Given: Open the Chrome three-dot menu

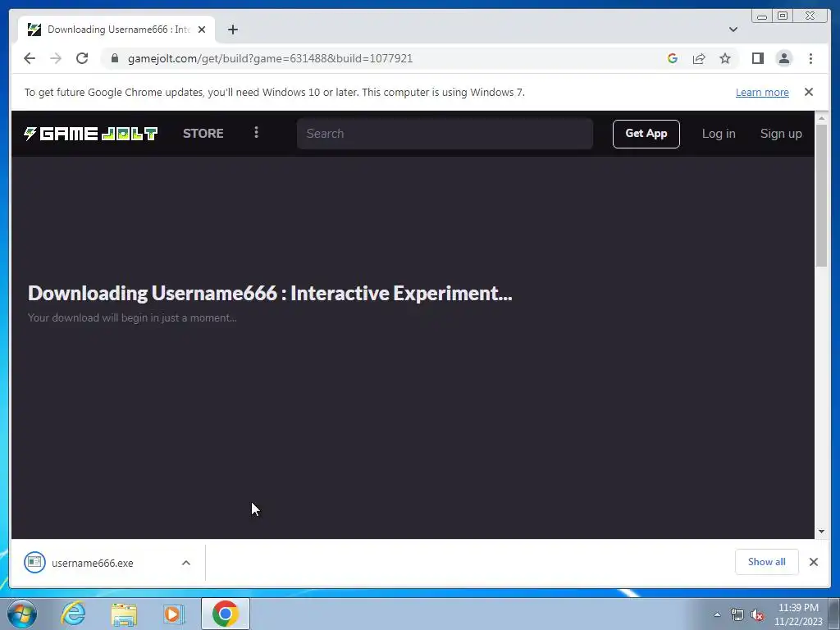Looking at the screenshot, I should pyautogui.click(x=810, y=58).
